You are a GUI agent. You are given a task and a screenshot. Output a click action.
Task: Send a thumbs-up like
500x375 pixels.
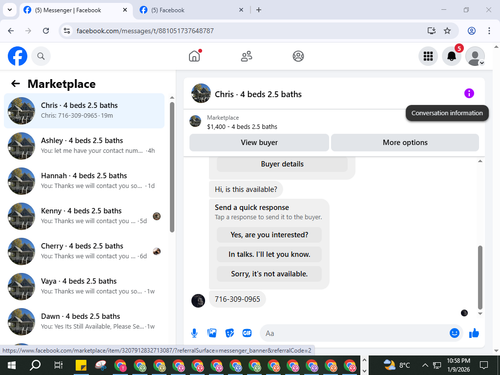coord(474,333)
